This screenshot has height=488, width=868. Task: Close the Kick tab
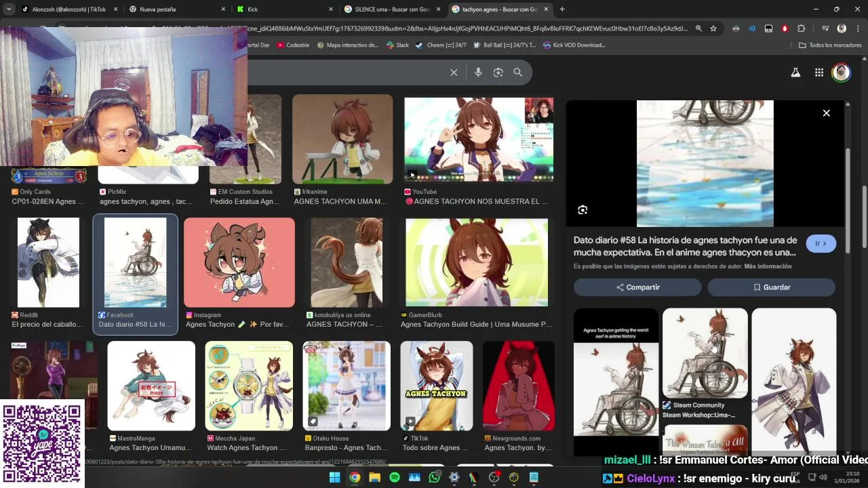pos(330,9)
